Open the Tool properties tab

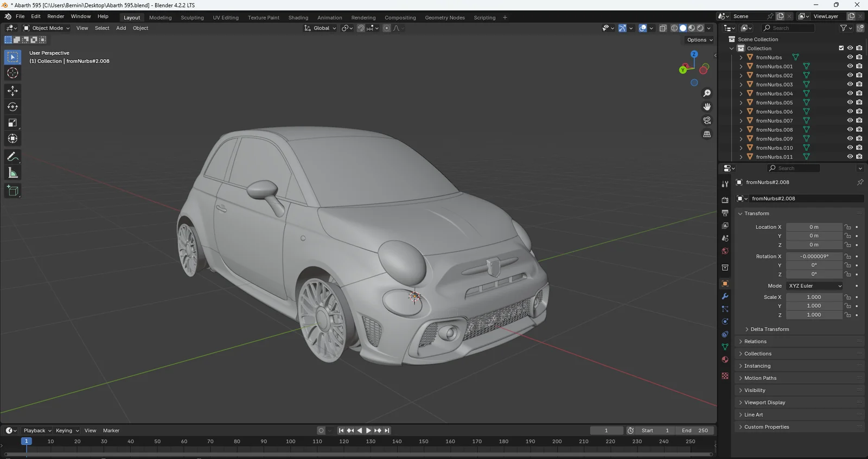click(x=725, y=184)
